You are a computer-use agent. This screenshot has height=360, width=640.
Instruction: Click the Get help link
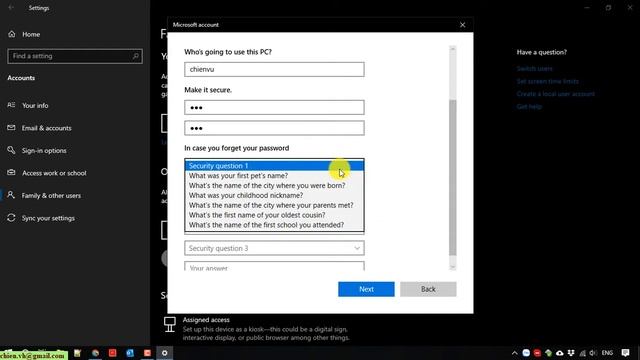(529, 107)
